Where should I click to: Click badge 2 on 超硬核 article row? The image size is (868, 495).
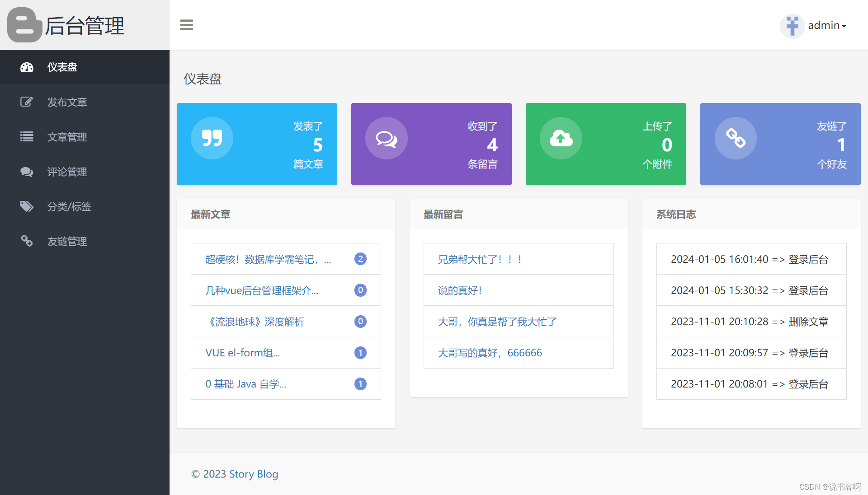click(360, 259)
